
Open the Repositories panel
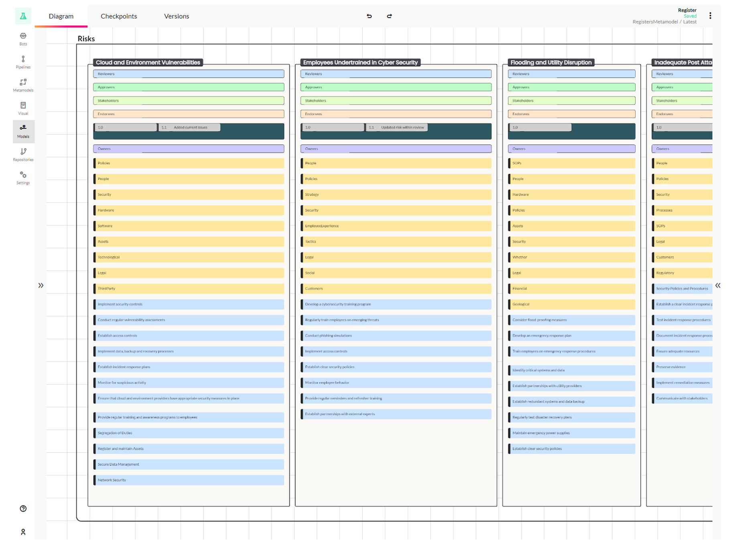[x=23, y=153]
